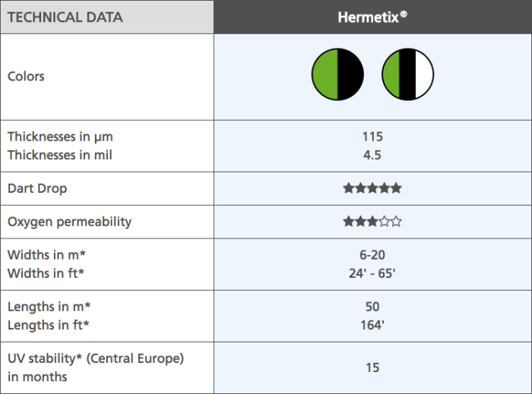Image resolution: width=532 pixels, height=394 pixels.
Task: Click the 'Lengths in ft*' label
Action: 49,325
